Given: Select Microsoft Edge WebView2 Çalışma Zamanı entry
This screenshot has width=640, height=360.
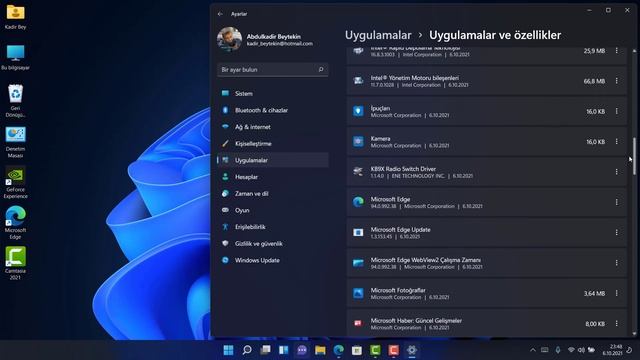Looking at the screenshot, I should (x=487, y=263).
